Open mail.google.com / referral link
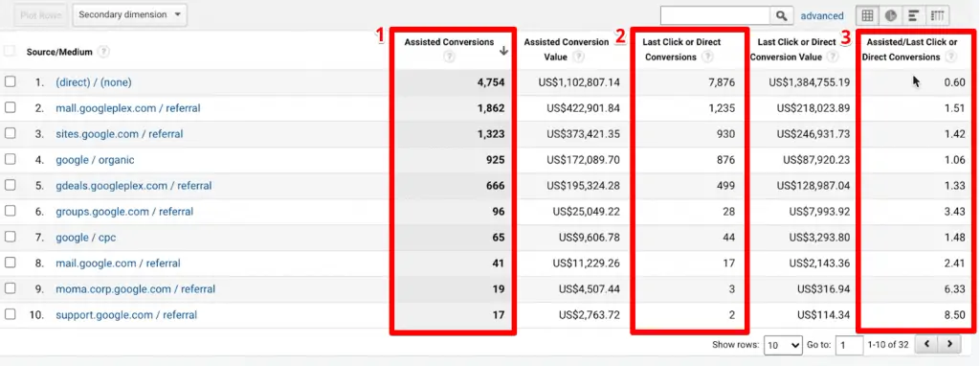The width and height of the screenshot is (980, 366). pos(118,263)
